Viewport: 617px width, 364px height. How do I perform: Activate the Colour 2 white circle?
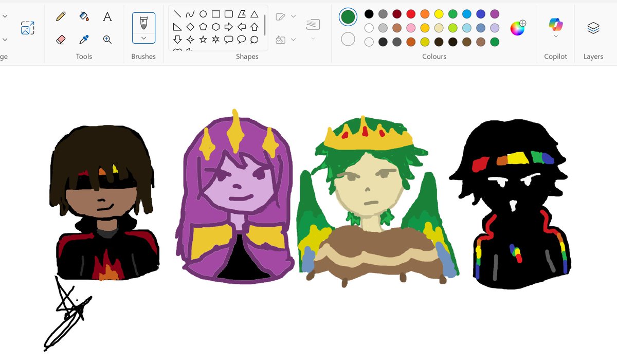pyautogui.click(x=348, y=39)
